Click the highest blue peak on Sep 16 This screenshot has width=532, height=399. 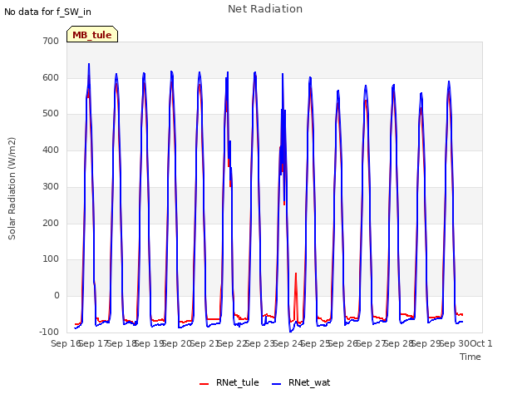tap(89, 64)
